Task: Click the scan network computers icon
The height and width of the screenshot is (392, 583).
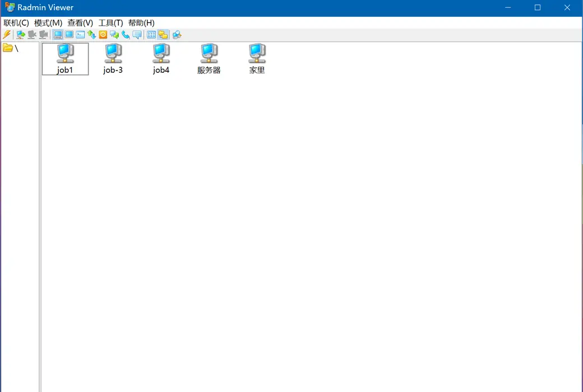Action: click(x=177, y=35)
